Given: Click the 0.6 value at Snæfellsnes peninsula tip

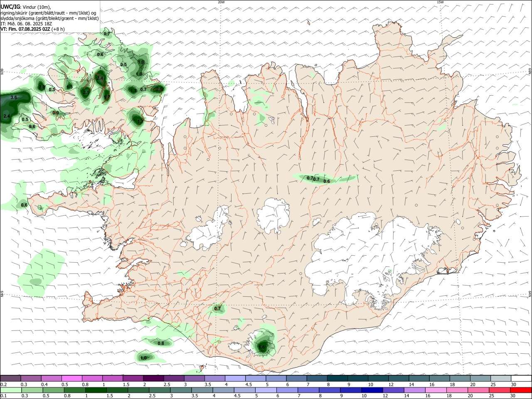Looking at the screenshot, I should tap(24, 205).
